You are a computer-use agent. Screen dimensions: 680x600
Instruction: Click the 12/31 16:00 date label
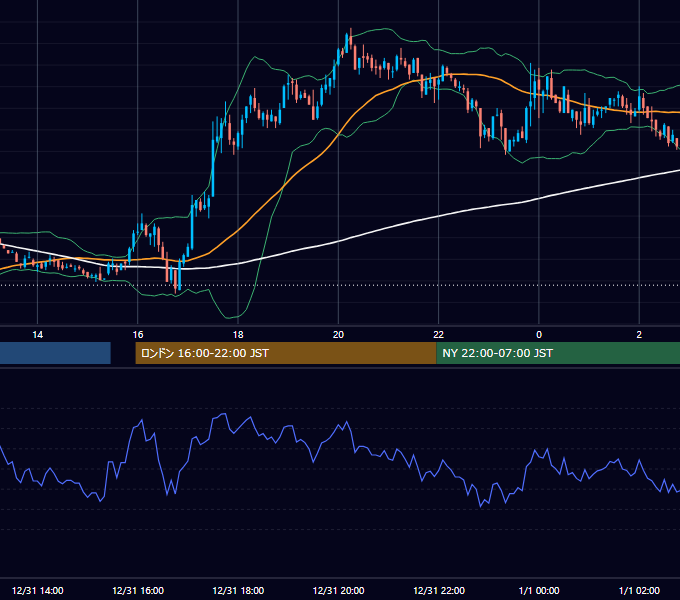[138, 590]
